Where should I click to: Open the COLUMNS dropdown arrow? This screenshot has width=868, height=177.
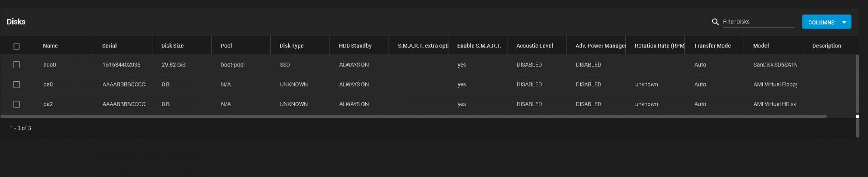(x=844, y=22)
